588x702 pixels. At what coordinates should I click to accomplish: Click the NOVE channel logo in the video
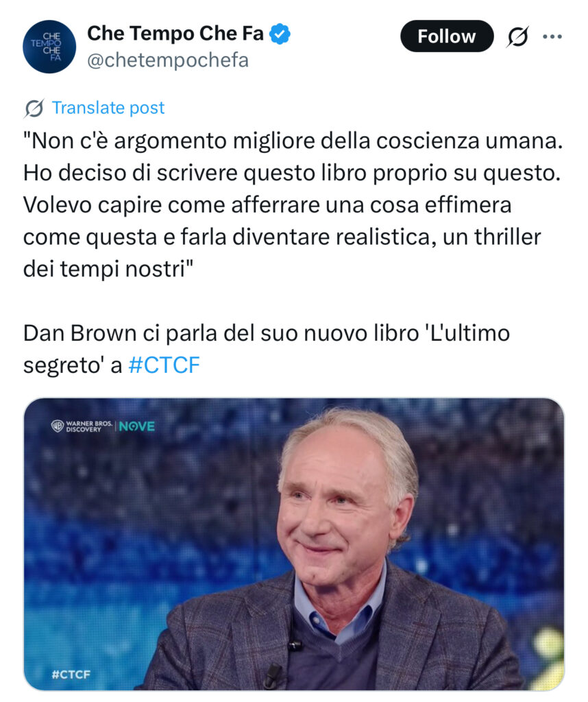tap(137, 426)
